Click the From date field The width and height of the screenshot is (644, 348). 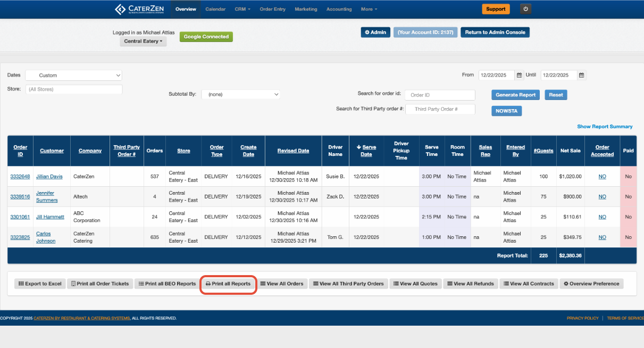[496, 75]
